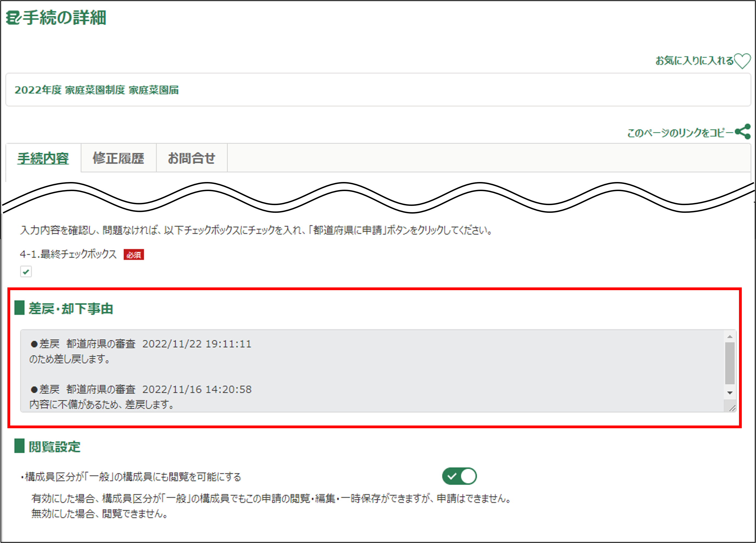Click the 手続の詳細 header logo icon
The height and width of the screenshot is (543, 756).
click(13, 18)
